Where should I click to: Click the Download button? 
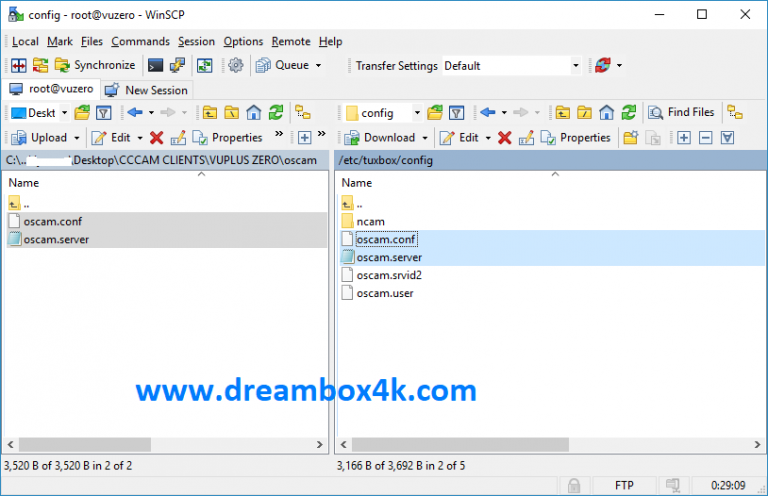[380, 138]
